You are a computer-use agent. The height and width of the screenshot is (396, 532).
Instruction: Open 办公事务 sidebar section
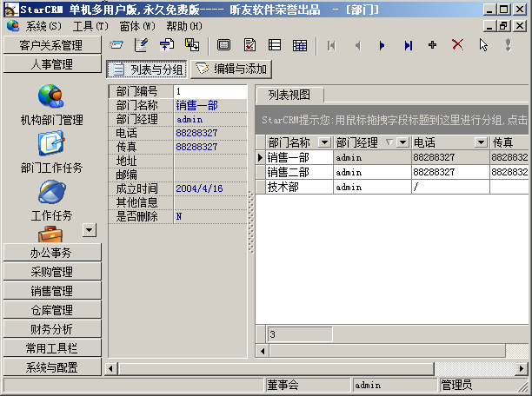point(52,253)
